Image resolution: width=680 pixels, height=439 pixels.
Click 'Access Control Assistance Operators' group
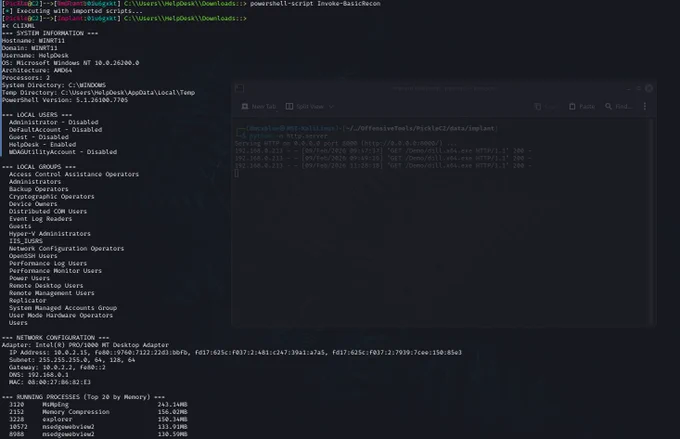(74, 174)
